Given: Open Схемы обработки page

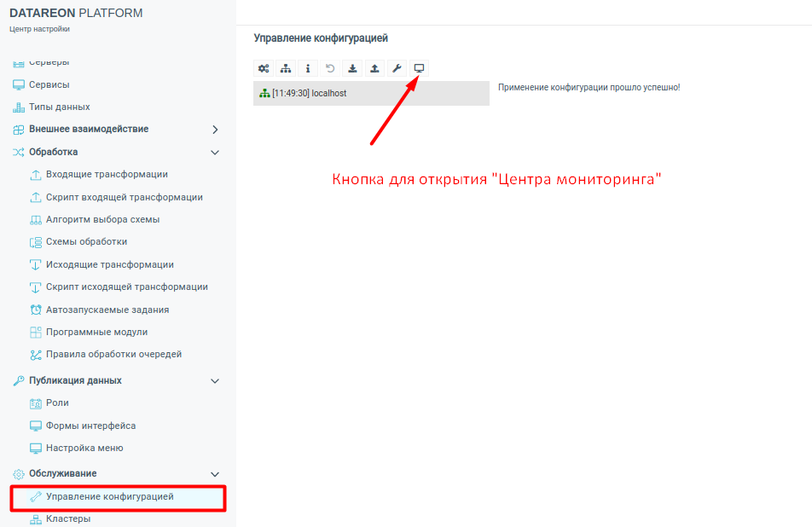Looking at the screenshot, I should tap(86, 241).
